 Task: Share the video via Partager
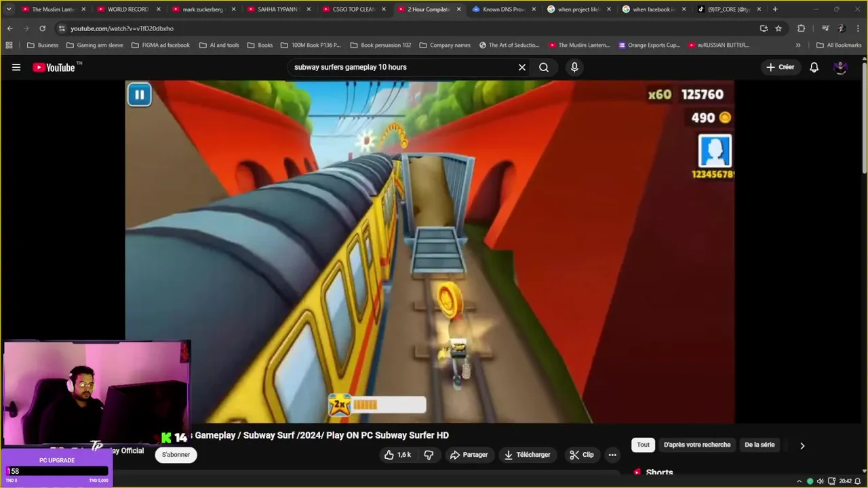(469, 455)
